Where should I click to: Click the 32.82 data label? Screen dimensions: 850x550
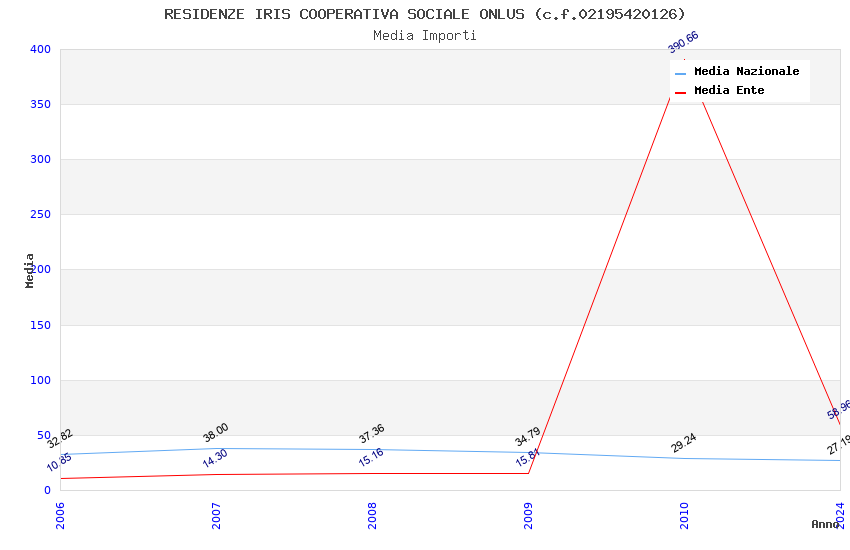(60, 438)
